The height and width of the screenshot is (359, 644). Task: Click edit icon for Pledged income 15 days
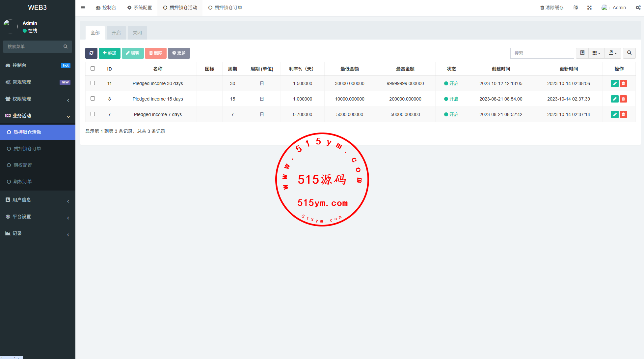(614, 99)
